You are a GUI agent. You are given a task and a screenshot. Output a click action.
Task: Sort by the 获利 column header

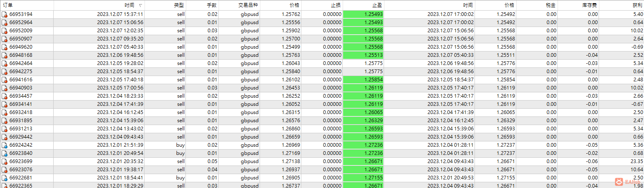[x=621, y=5]
